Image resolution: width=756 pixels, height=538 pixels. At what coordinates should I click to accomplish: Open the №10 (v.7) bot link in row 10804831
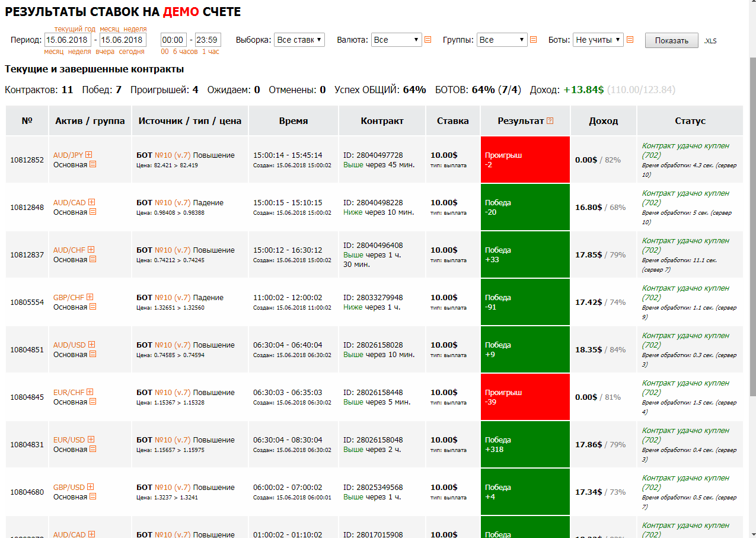point(173,440)
